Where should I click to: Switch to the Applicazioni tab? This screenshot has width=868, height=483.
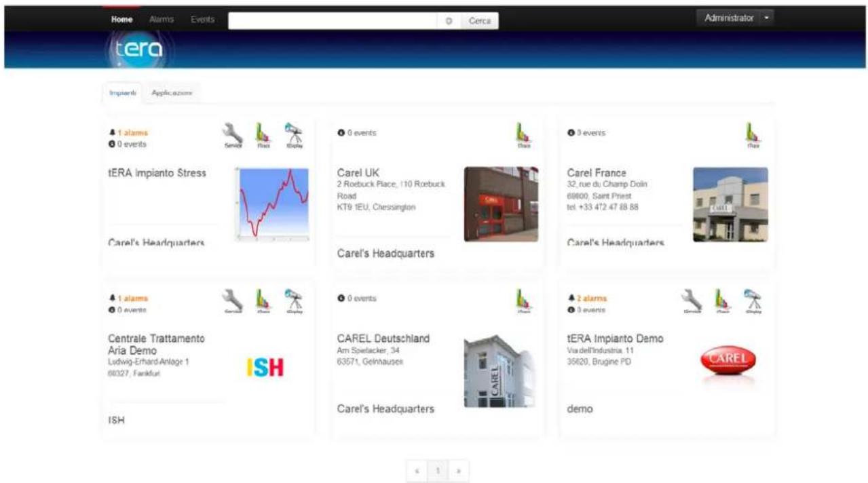[x=172, y=93]
